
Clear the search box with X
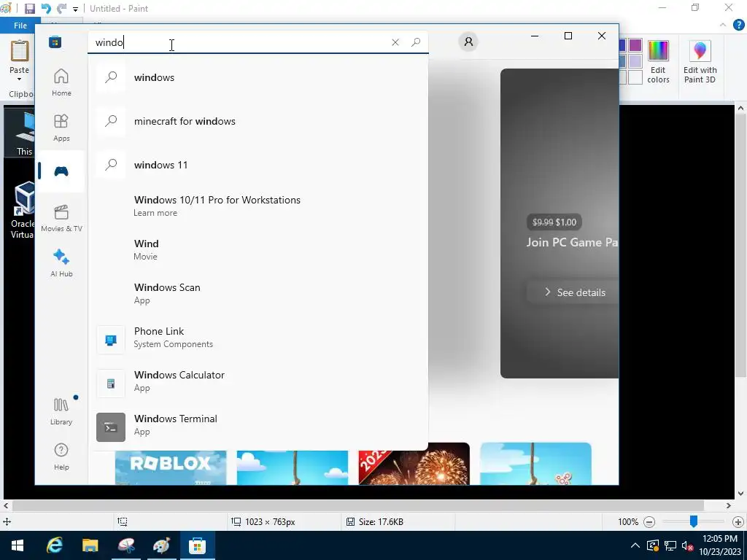tap(395, 42)
